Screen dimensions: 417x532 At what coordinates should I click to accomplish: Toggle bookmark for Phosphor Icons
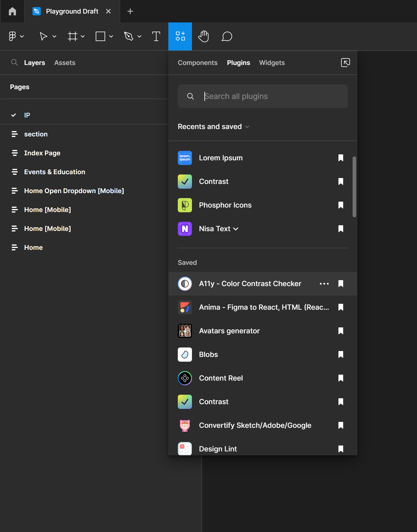coord(341,205)
